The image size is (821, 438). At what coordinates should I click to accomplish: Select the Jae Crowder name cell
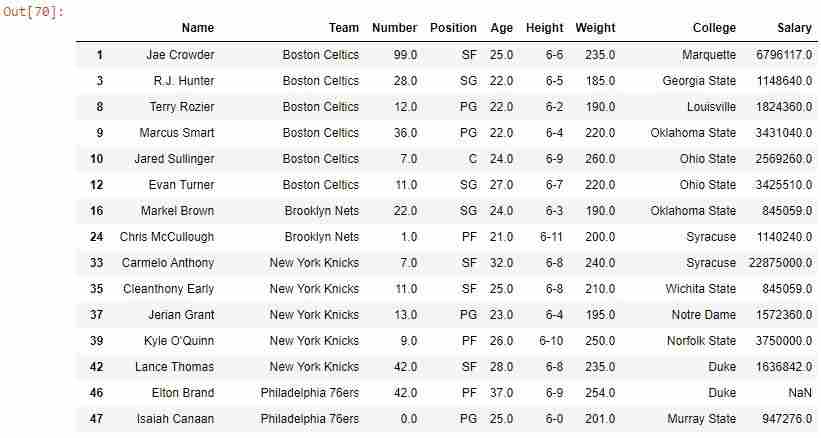click(180, 55)
